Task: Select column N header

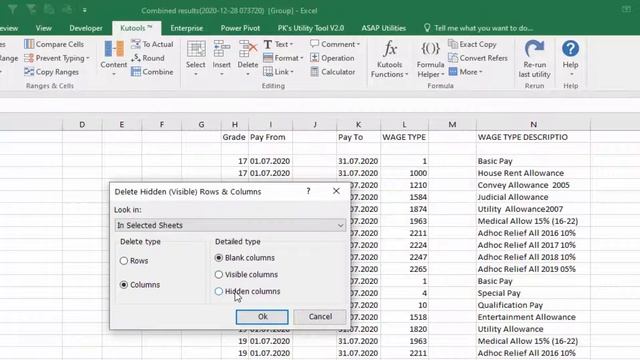Action: pos(533,124)
